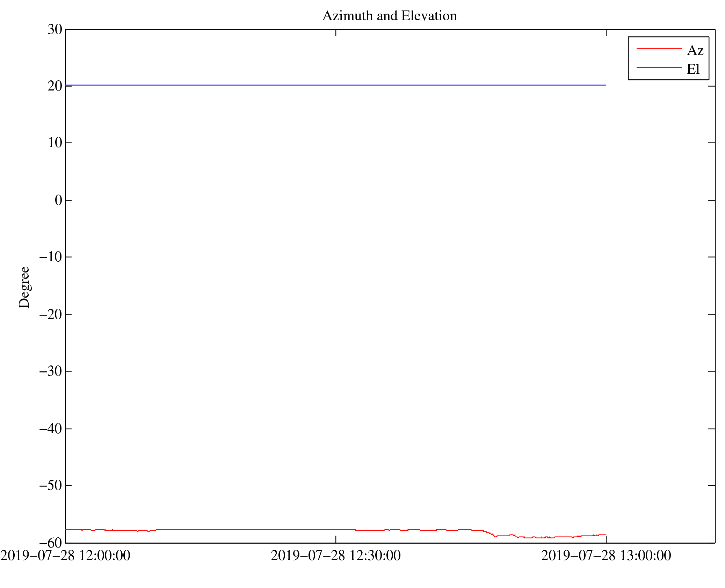Screen dimensions: 725x588
Task: Select the Az legend label
Action: (x=695, y=51)
